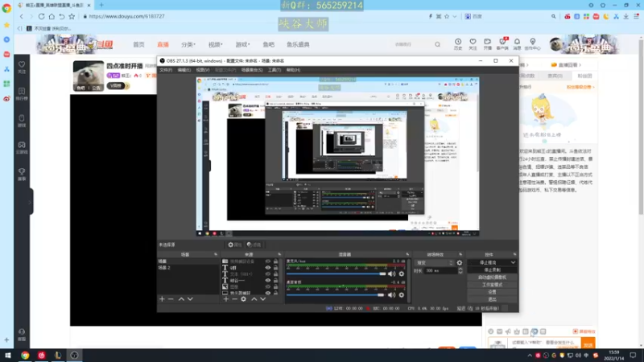Toggle visibility of the Q群 text source

click(268, 268)
